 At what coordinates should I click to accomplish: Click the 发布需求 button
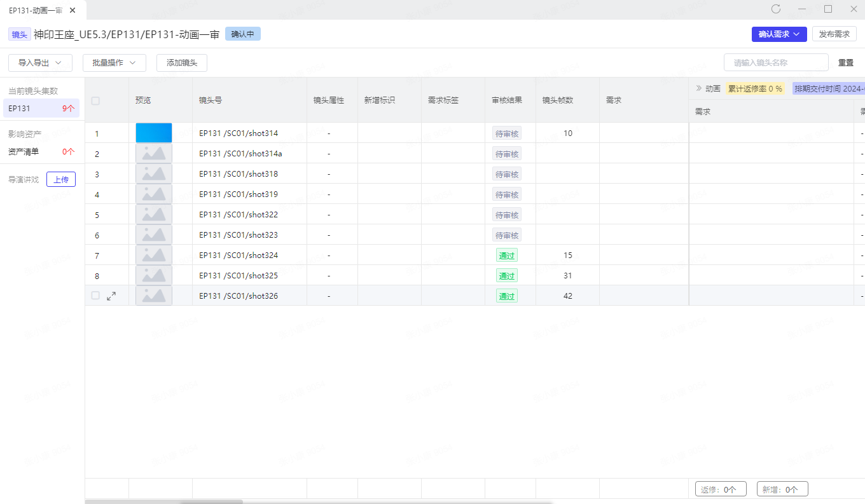(834, 34)
